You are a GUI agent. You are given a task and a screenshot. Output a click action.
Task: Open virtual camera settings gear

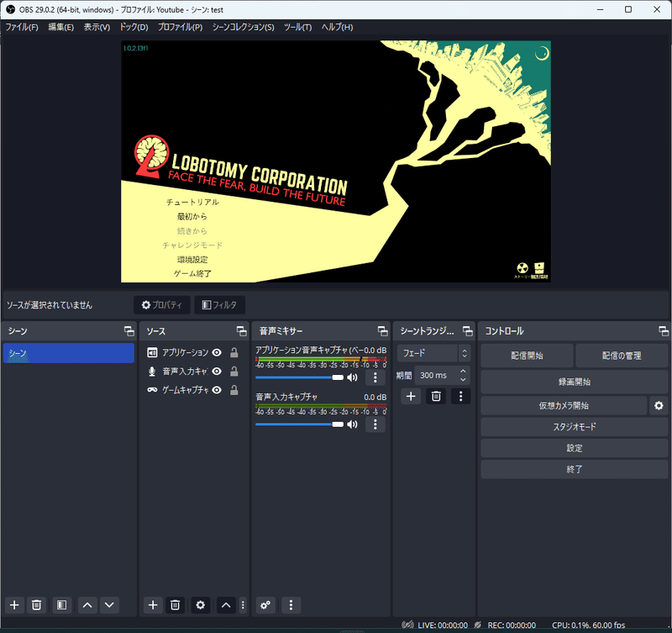pyautogui.click(x=659, y=405)
